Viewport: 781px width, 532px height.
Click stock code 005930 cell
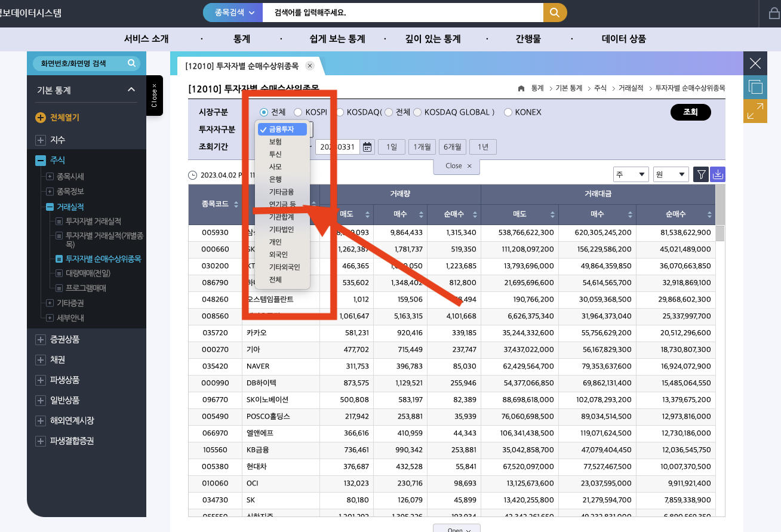215,232
